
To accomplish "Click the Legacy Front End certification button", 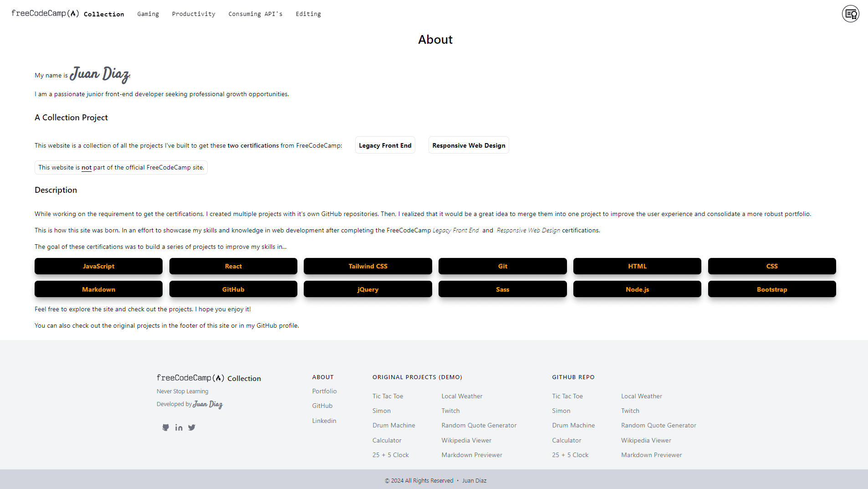I will tap(385, 145).
